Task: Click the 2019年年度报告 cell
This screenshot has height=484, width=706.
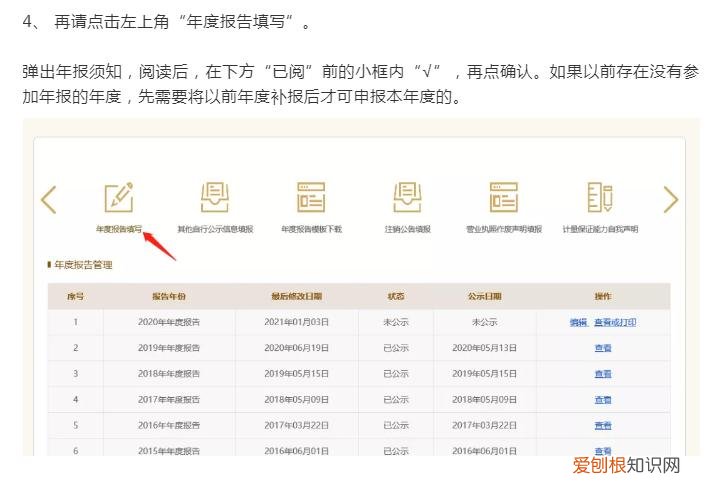Action: (x=169, y=348)
